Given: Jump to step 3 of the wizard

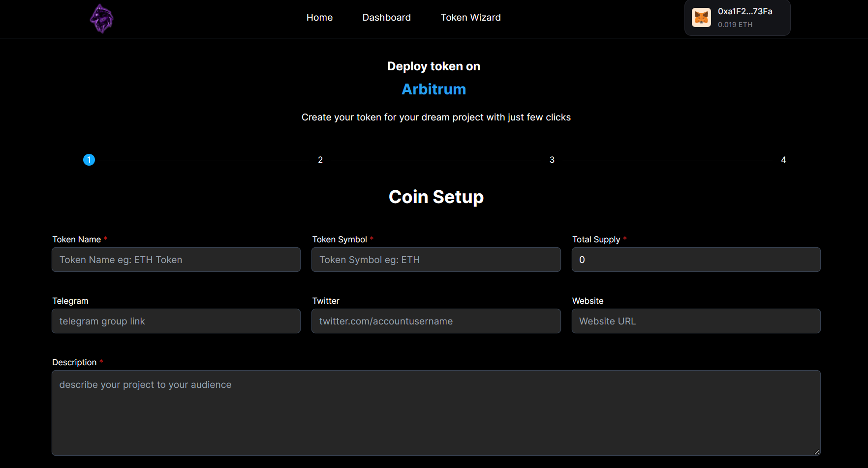Looking at the screenshot, I should pyautogui.click(x=552, y=160).
